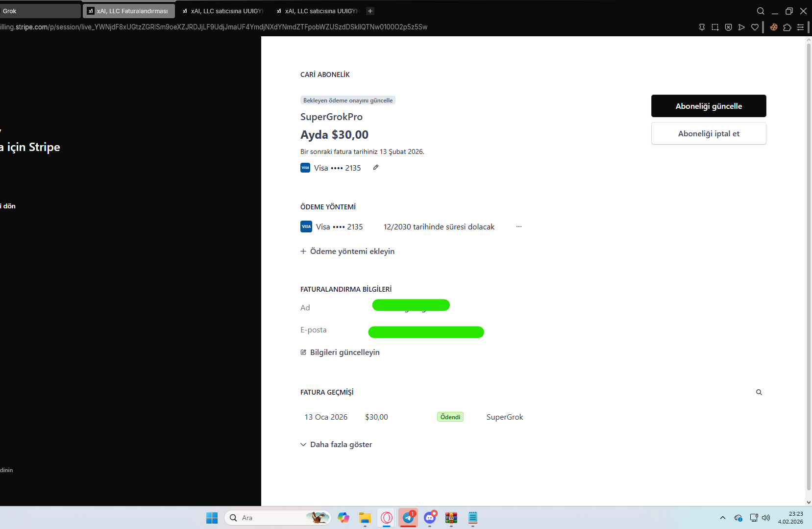Show hidden system tray icons

coord(722,518)
